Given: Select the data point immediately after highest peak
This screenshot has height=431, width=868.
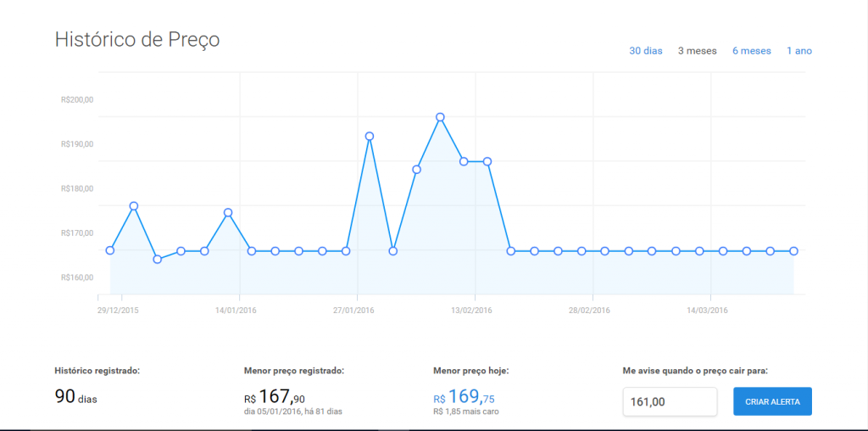Looking at the screenshot, I should [x=464, y=161].
